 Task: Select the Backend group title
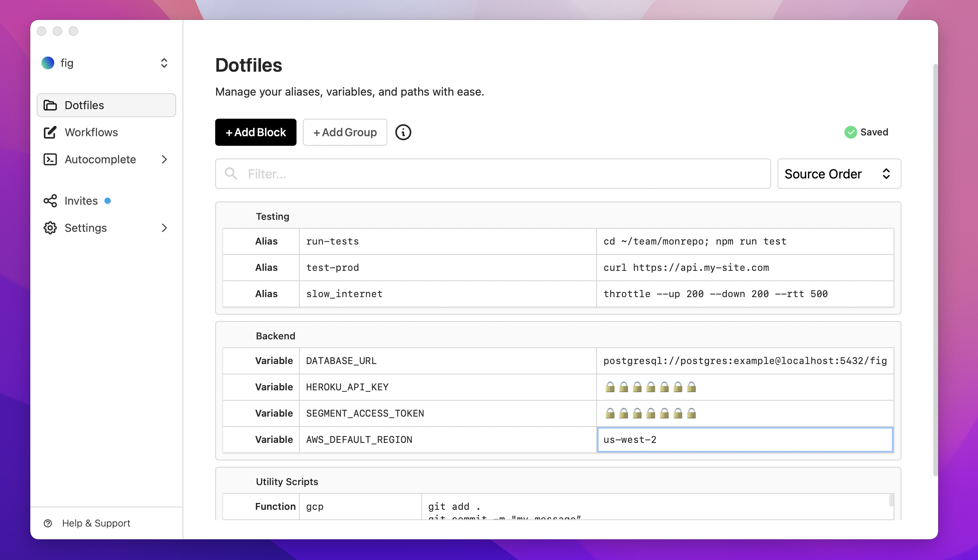pos(275,336)
